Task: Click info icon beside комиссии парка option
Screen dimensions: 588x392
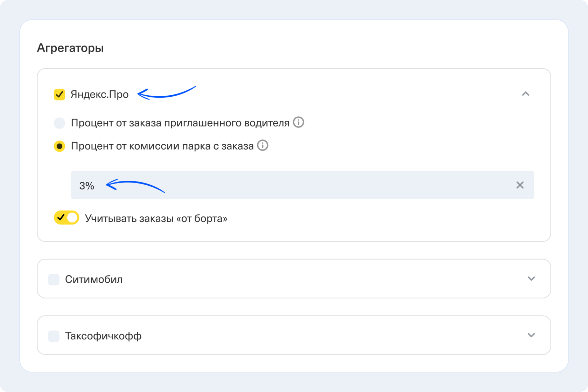Action: tap(262, 145)
